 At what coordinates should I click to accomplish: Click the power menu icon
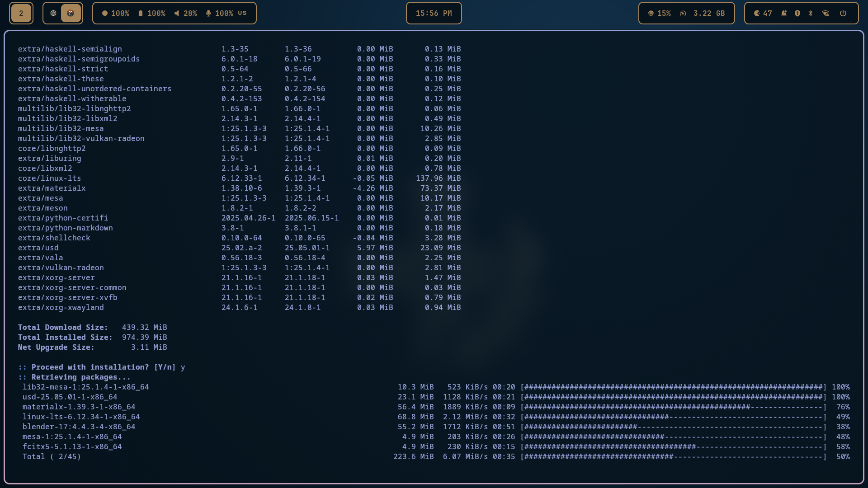[843, 14]
